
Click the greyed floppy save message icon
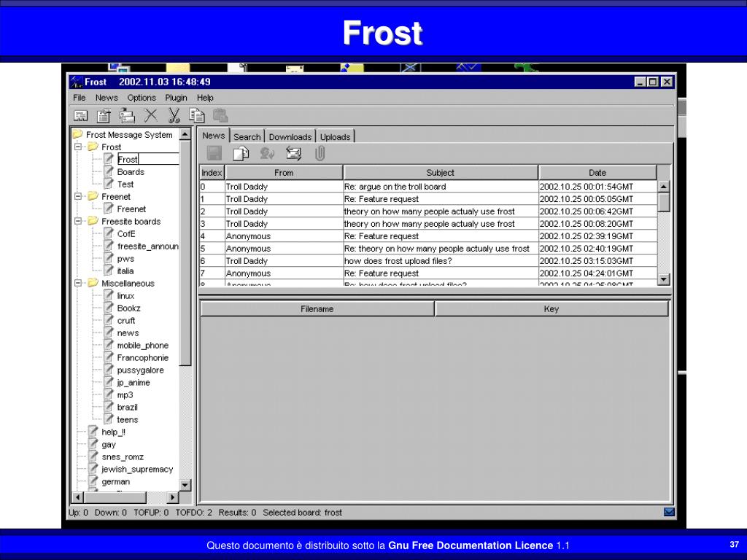tap(214, 153)
